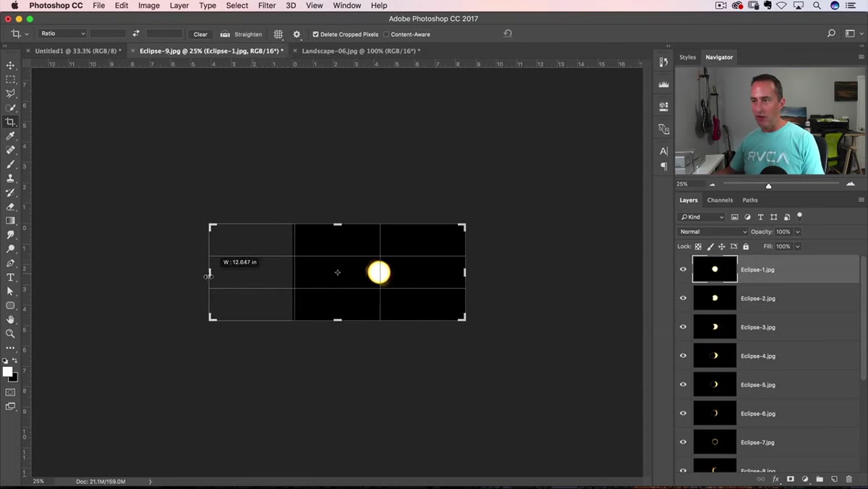Select the Dodge tool

pyautogui.click(x=10, y=249)
